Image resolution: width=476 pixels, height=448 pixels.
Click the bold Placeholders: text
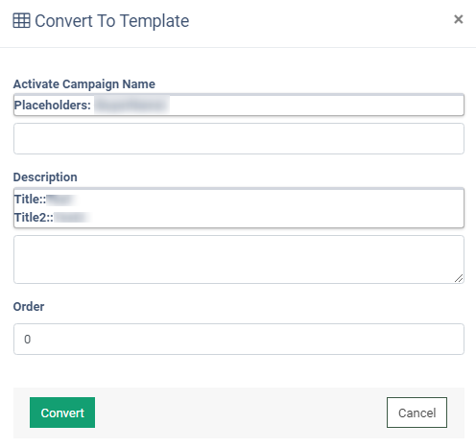tap(53, 106)
